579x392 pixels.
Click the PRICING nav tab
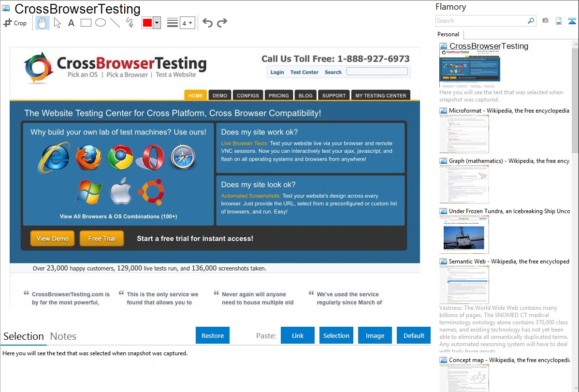click(x=278, y=95)
